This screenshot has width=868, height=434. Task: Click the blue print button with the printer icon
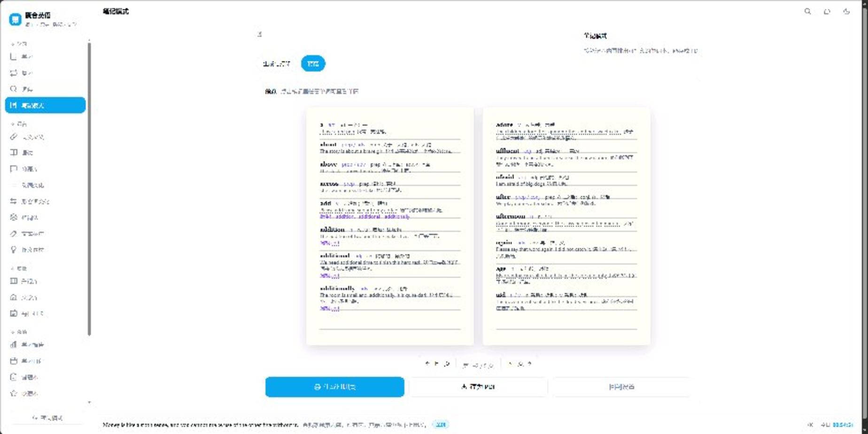(334, 387)
